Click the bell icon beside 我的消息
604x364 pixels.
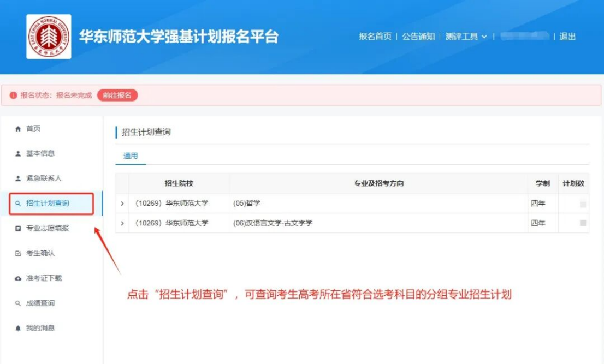pos(18,328)
